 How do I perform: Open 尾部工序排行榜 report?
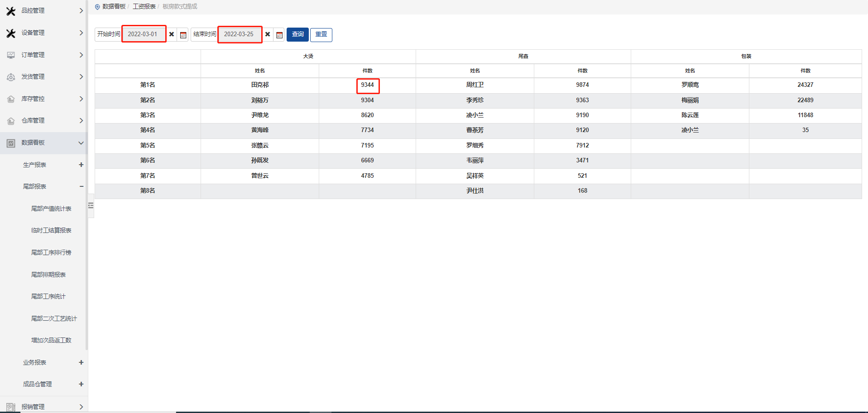51,252
